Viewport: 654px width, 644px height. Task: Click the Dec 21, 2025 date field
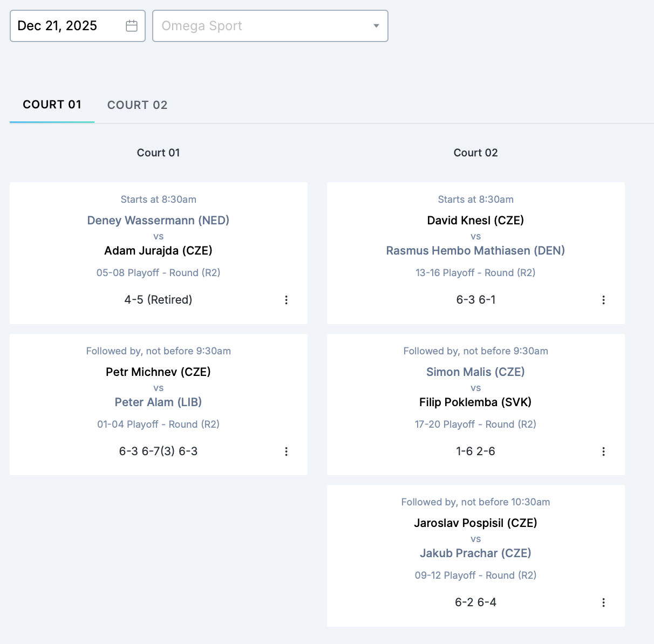pos(65,26)
